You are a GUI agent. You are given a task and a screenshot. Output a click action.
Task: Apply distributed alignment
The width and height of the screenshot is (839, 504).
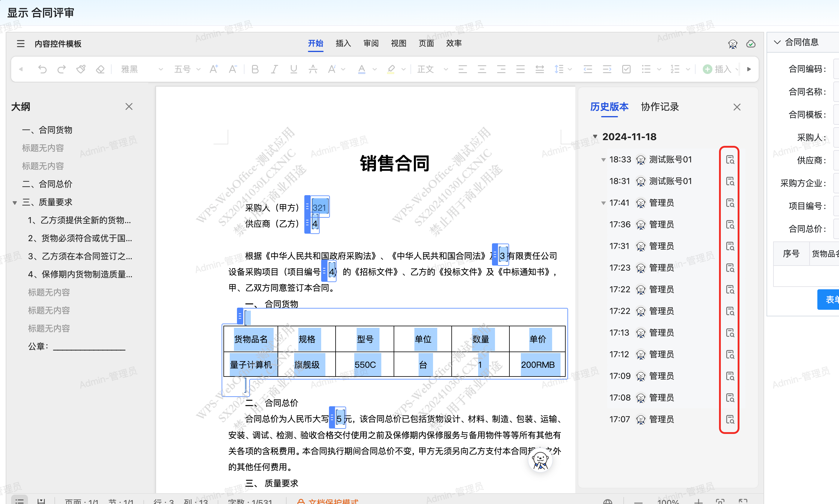click(540, 69)
